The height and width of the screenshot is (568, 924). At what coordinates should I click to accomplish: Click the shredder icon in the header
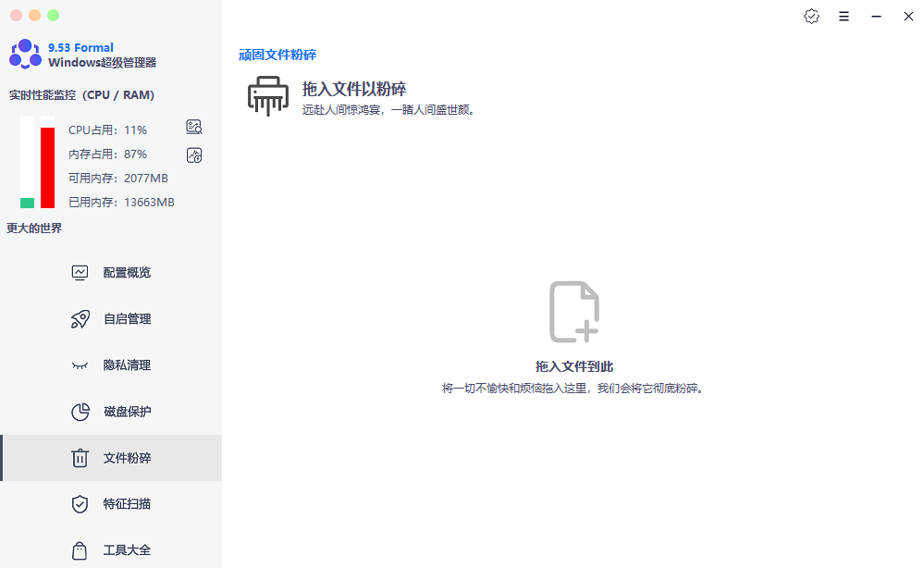(x=268, y=96)
